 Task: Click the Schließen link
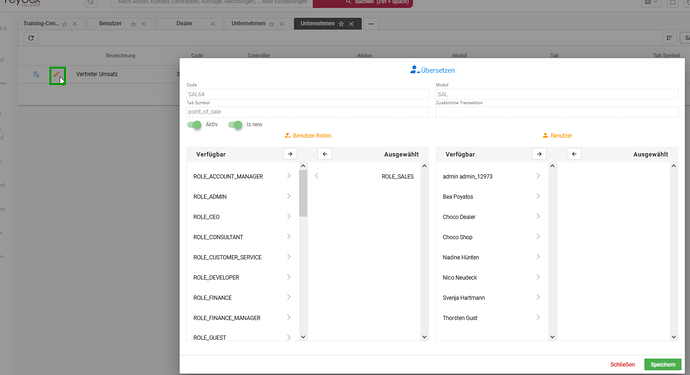(x=622, y=364)
